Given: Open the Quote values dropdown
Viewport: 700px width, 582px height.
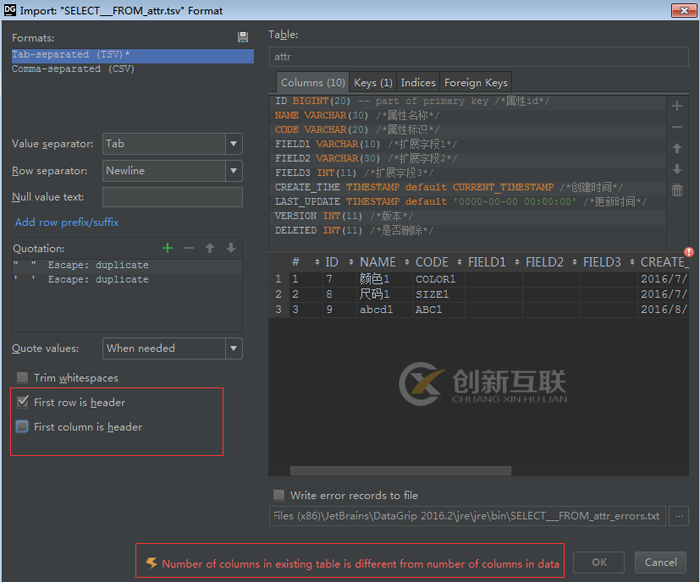Looking at the screenshot, I should pos(172,348).
